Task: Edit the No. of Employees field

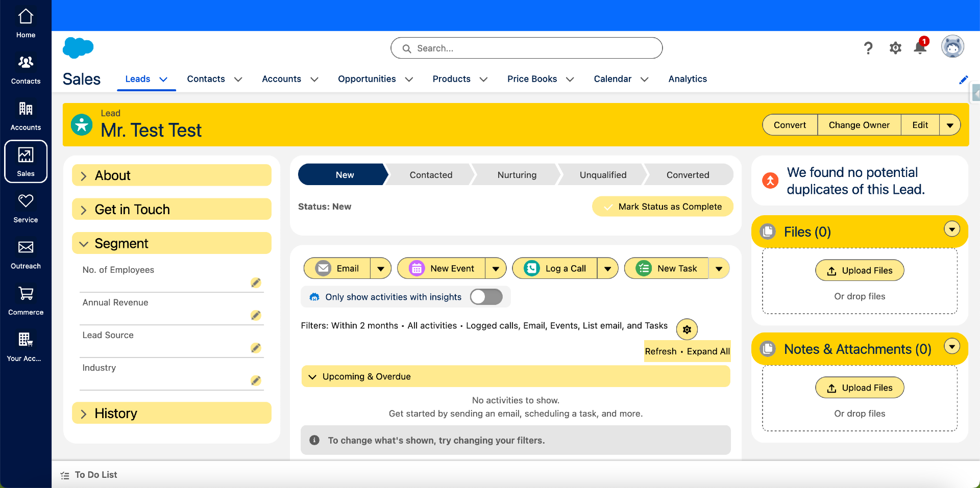Action: coord(256,282)
